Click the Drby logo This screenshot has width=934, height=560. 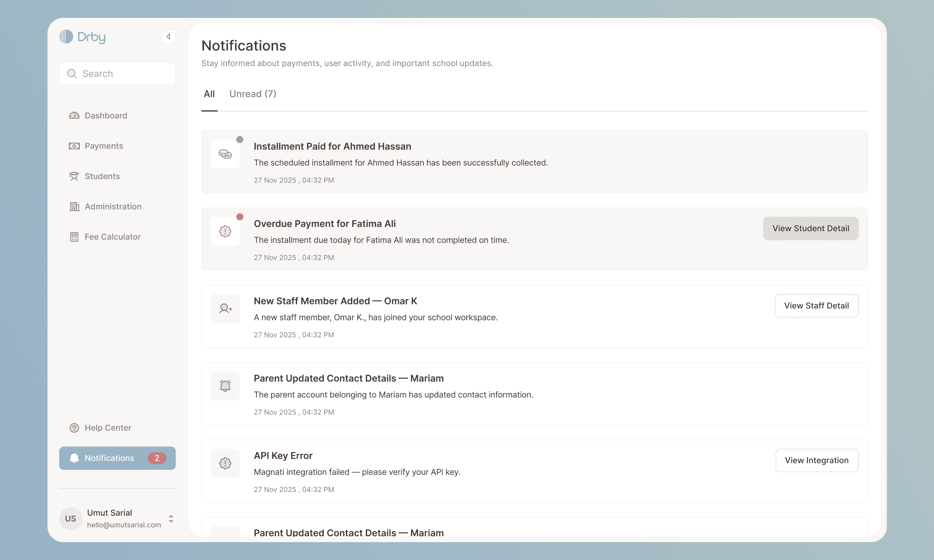click(x=83, y=37)
